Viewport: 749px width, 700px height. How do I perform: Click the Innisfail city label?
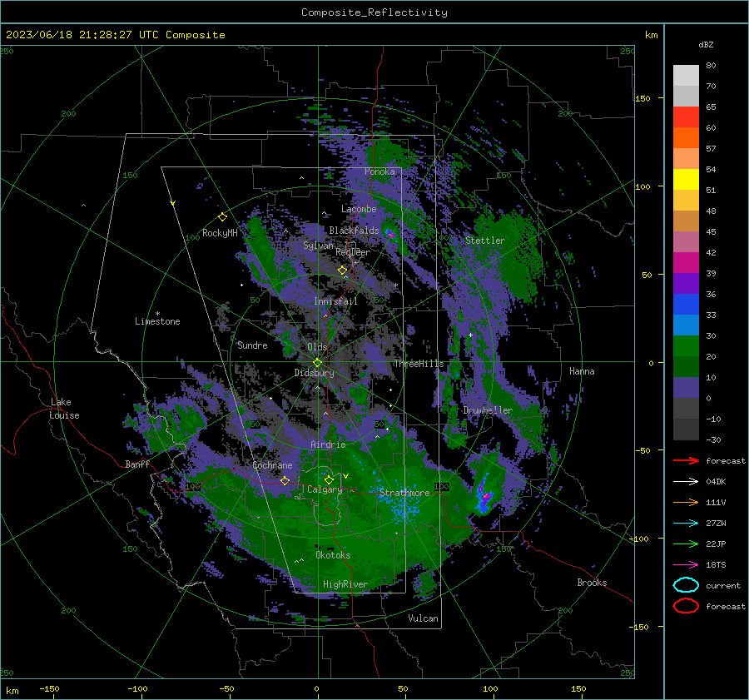click(x=335, y=301)
